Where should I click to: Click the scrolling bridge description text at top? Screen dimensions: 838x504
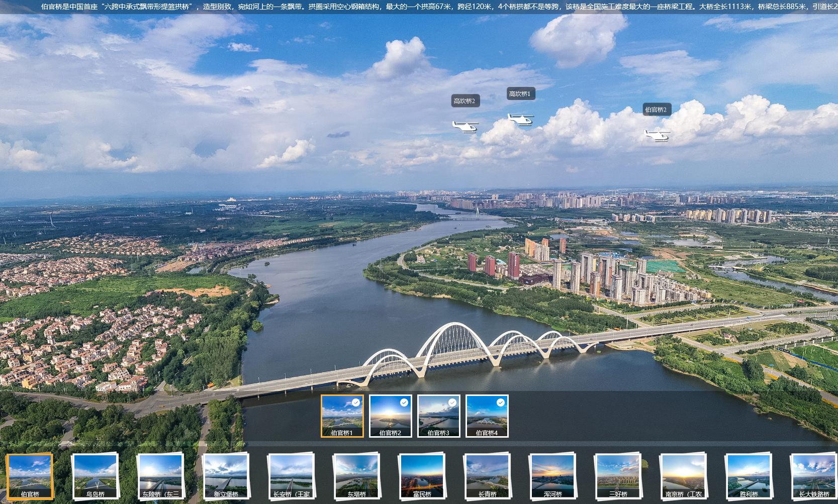pyautogui.click(x=419, y=7)
